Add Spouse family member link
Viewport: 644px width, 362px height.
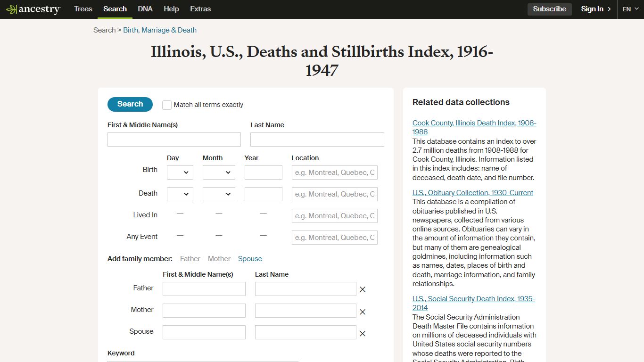pos(250,259)
